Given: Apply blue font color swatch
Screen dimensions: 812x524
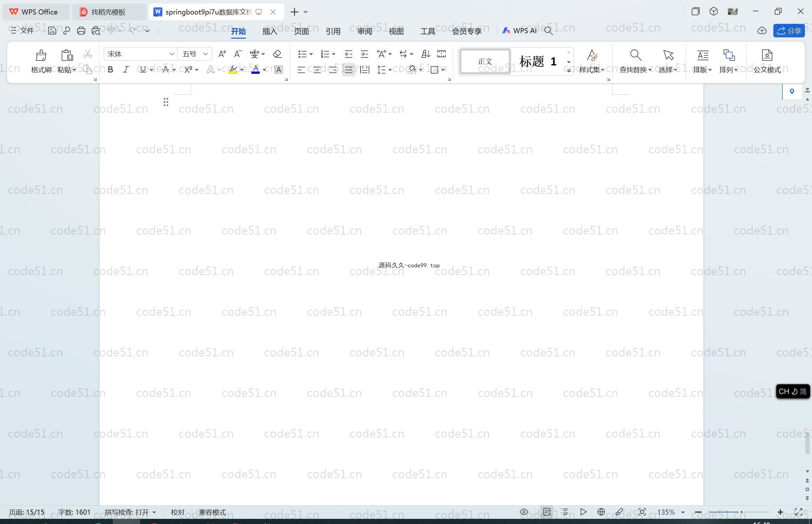Looking at the screenshot, I should 256,70.
